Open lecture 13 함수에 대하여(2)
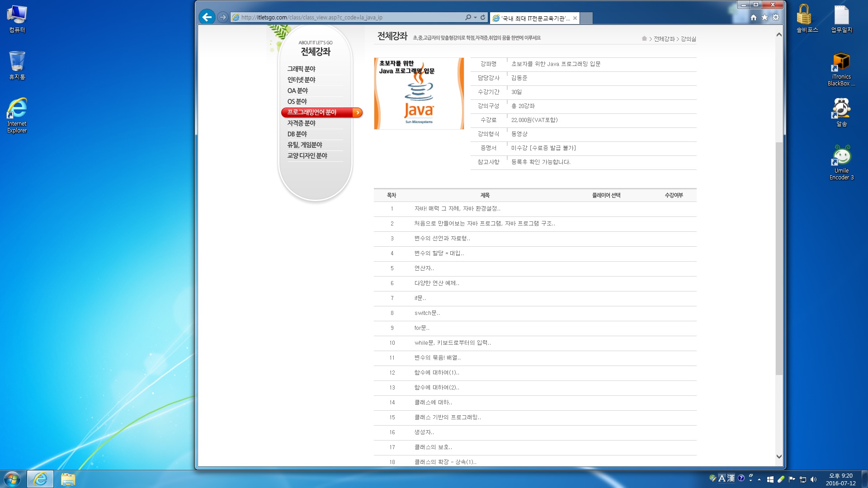868x488 pixels. click(437, 387)
